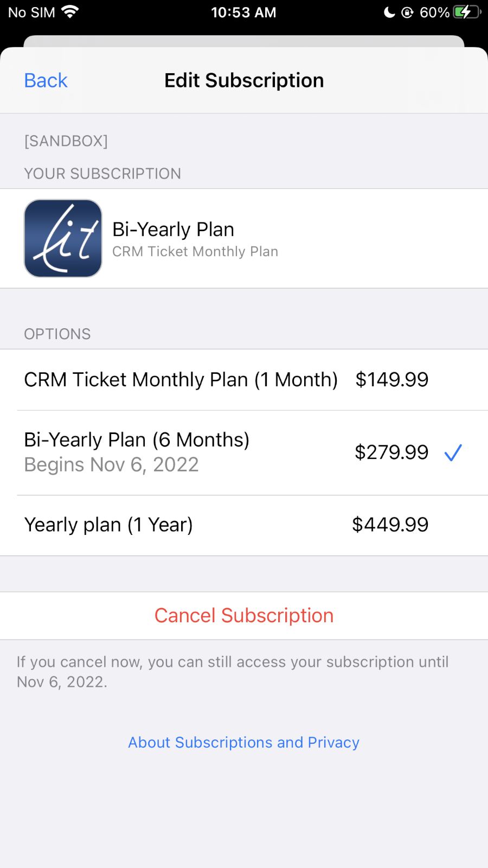Image resolution: width=488 pixels, height=868 pixels.
Task: Tap the rotation lock status icon
Action: click(x=407, y=12)
